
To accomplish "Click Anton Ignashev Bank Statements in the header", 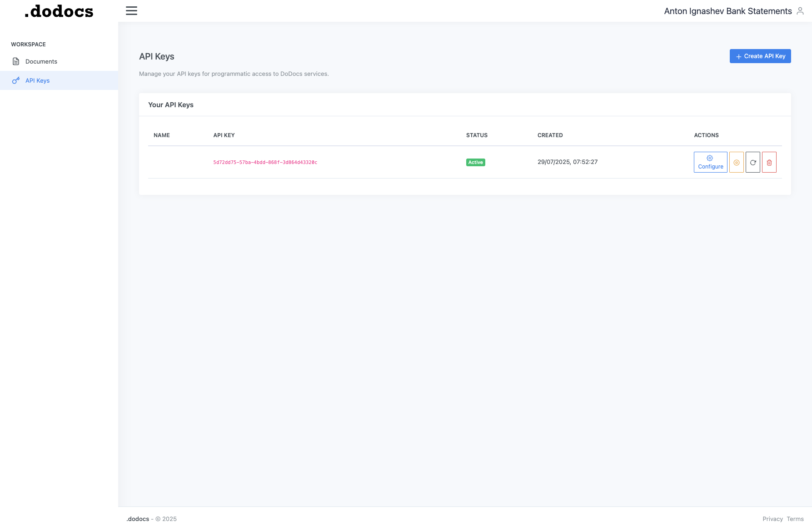I will tap(727, 11).
